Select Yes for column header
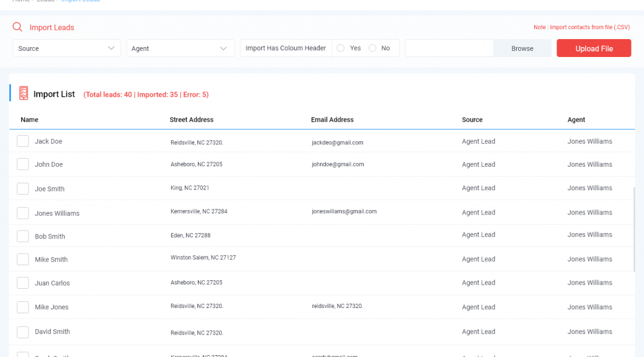644x357 pixels. click(341, 48)
